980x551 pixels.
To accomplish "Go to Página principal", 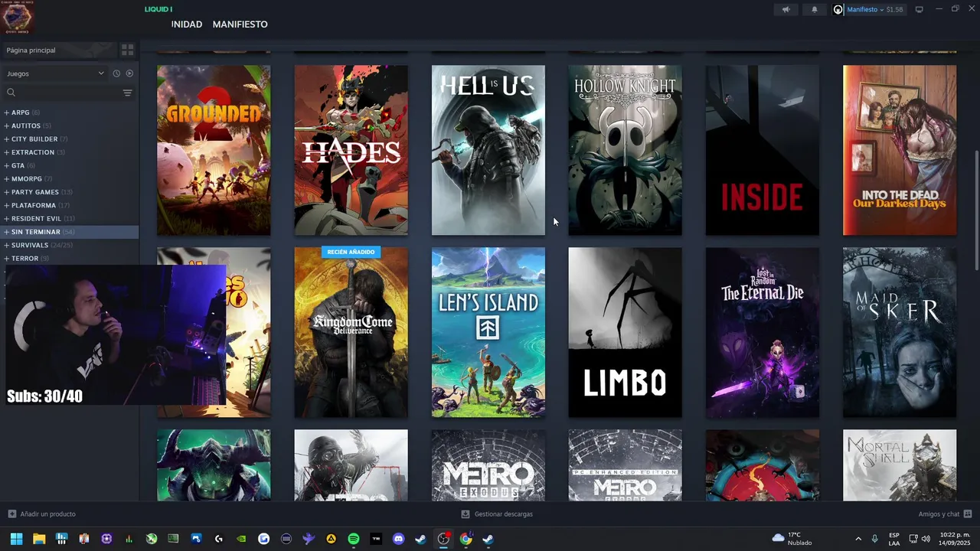I will pyautogui.click(x=60, y=50).
